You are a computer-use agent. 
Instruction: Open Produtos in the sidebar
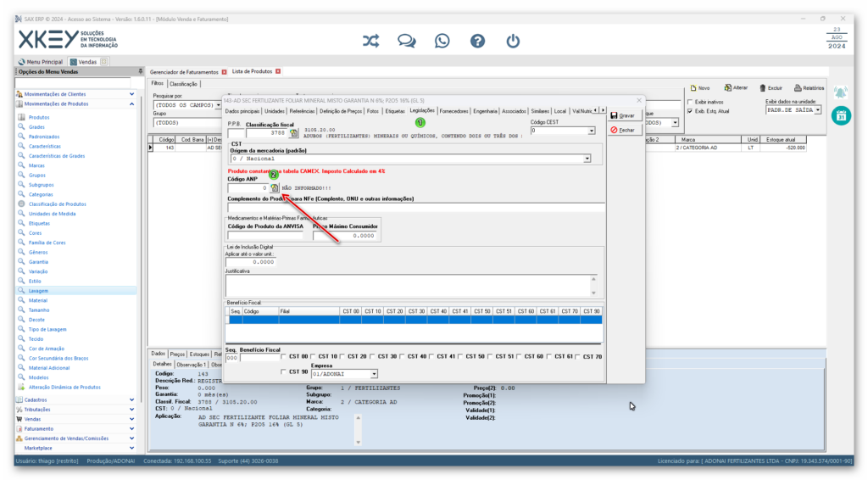[39, 117]
